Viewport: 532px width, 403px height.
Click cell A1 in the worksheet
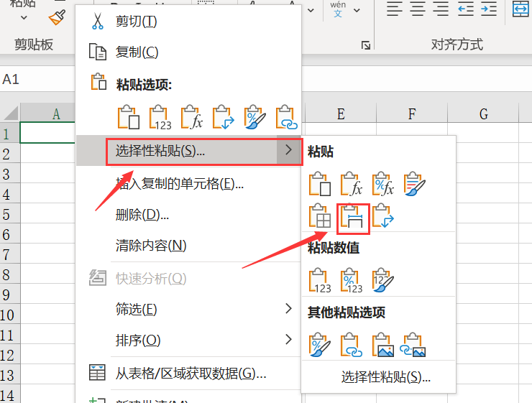pyautogui.click(x=47, y=132)
